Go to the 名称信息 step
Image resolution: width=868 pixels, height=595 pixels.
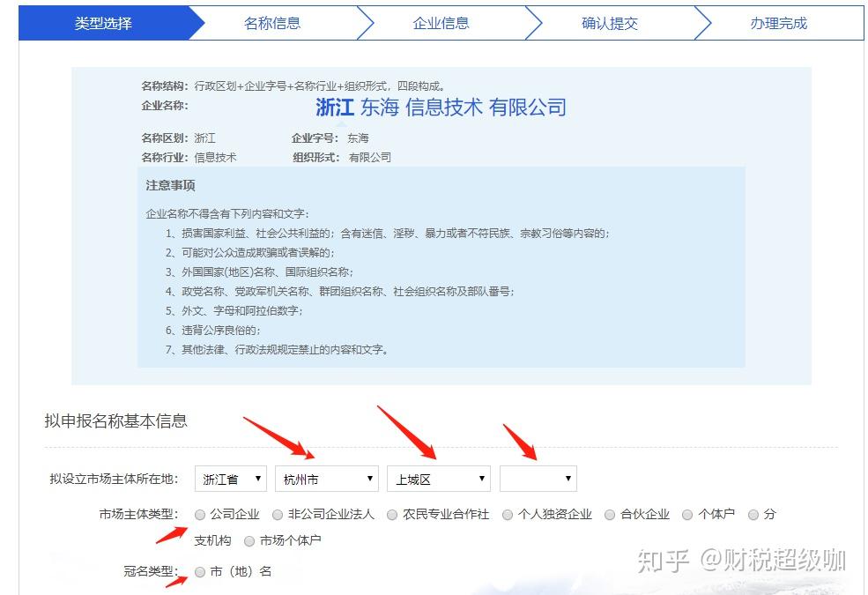272,23
